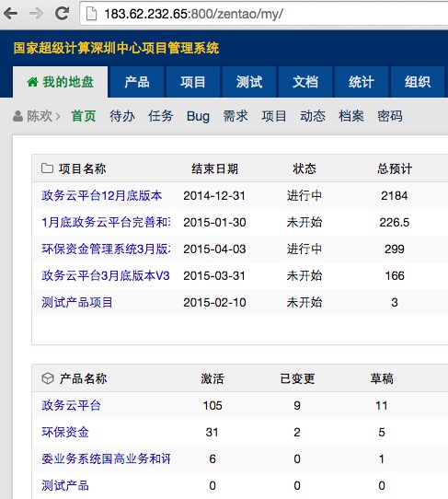Click the folder icon beside 项目名称
Viewport: 448px width, 499px height.
(47, 168)
